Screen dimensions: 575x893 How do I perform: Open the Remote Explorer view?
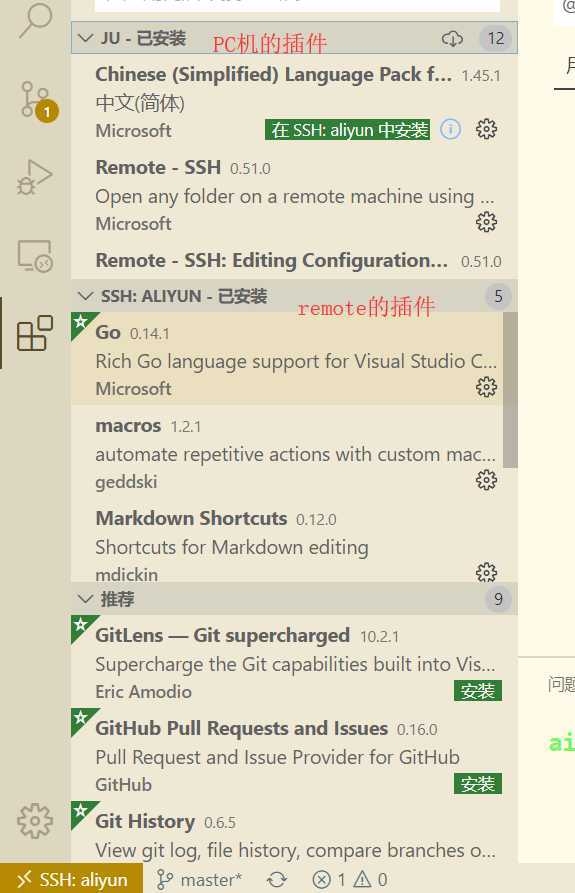[35, 256]
